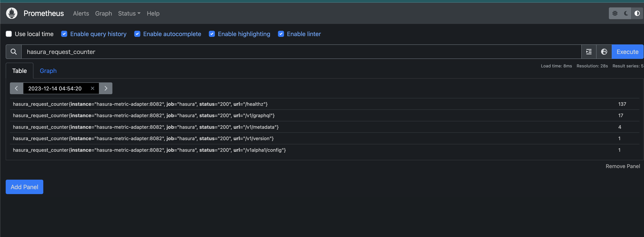Click the search magnifier icon
Image resolution: width=644 pixels, height=237 pixels.
(14, 52)
